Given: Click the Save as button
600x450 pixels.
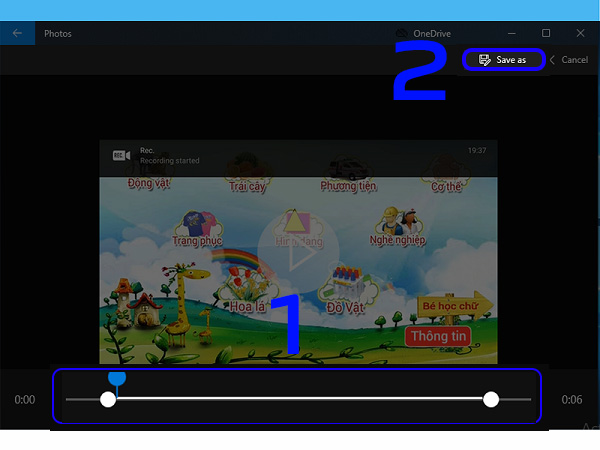Looking at the screenshot, I should (x=503, y=60).
